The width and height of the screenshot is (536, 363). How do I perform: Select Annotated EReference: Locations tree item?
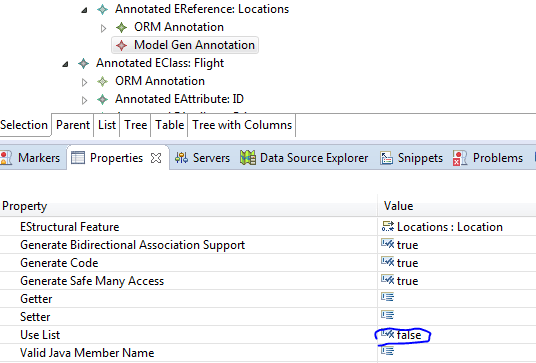(x=202, y=9)
